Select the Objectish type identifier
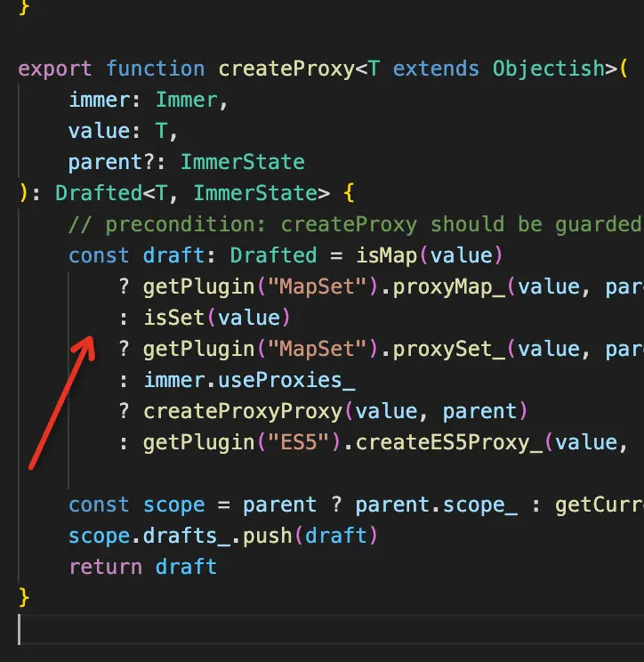This screenshot has height=662, width=644. [549, 69]
